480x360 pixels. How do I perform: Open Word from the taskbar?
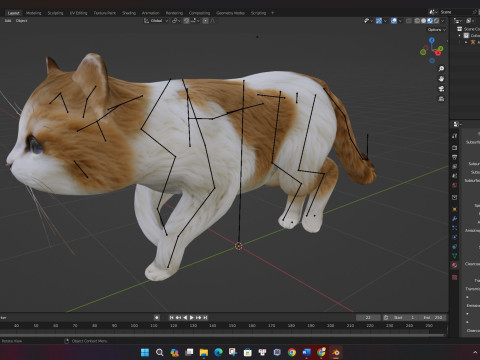click(306, 352)
